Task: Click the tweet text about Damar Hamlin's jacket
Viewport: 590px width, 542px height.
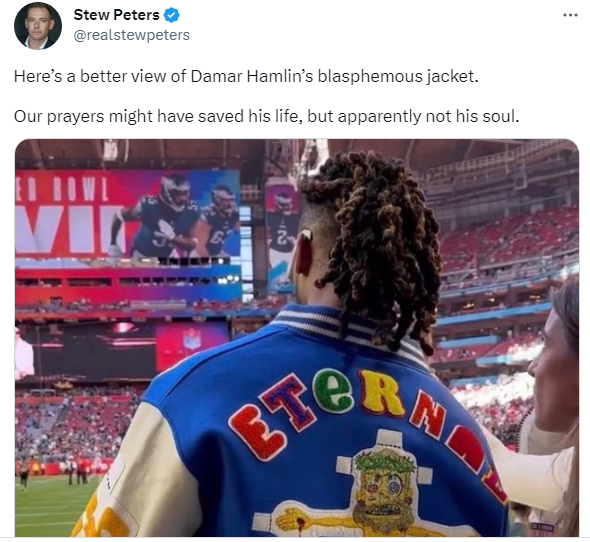Action: [246, 76]
